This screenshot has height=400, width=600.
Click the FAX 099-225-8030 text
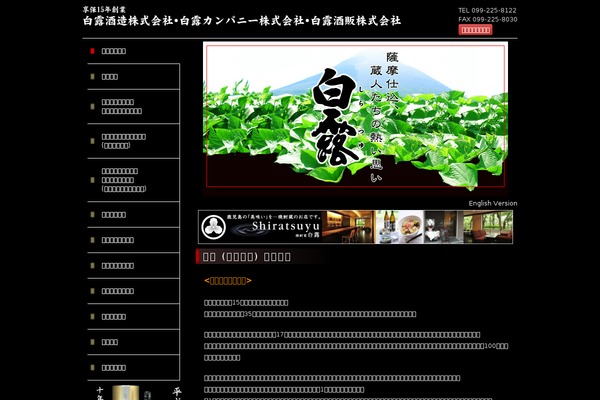click(x=488, y=19)
